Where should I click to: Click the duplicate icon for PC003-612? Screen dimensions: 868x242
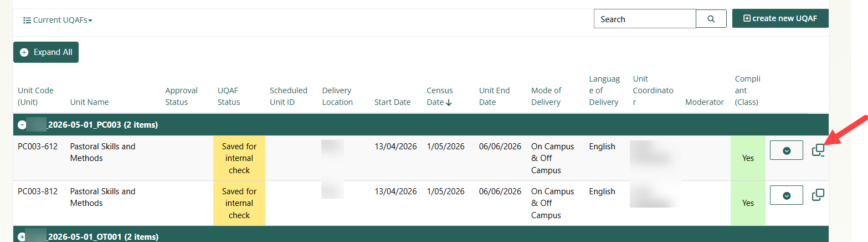pos(818,150)
